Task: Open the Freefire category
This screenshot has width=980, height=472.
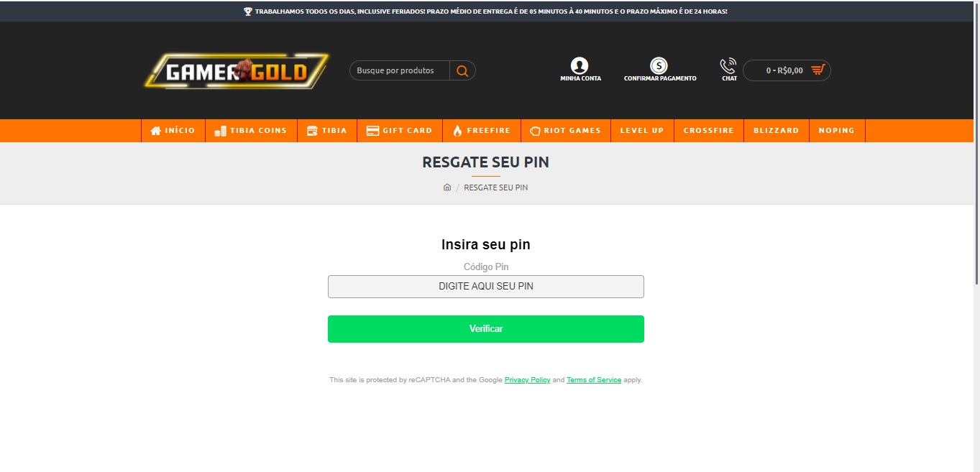Action: click(x=482, y=131)
